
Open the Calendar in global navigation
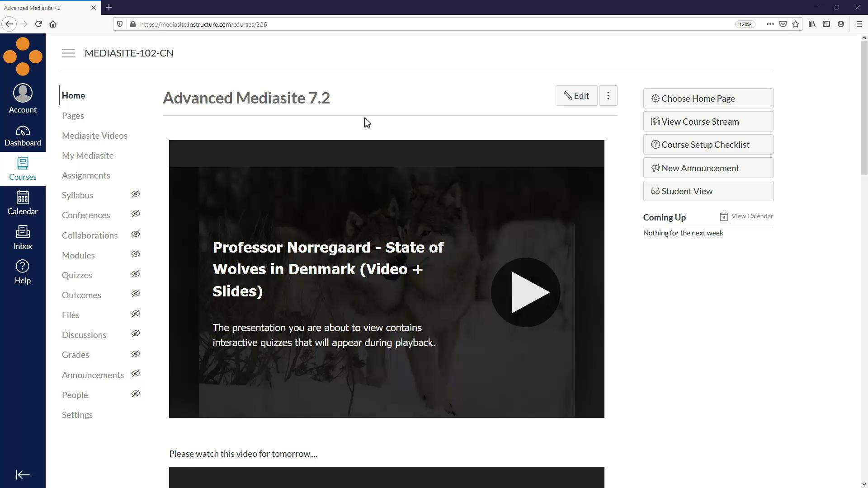pos(23,203)
